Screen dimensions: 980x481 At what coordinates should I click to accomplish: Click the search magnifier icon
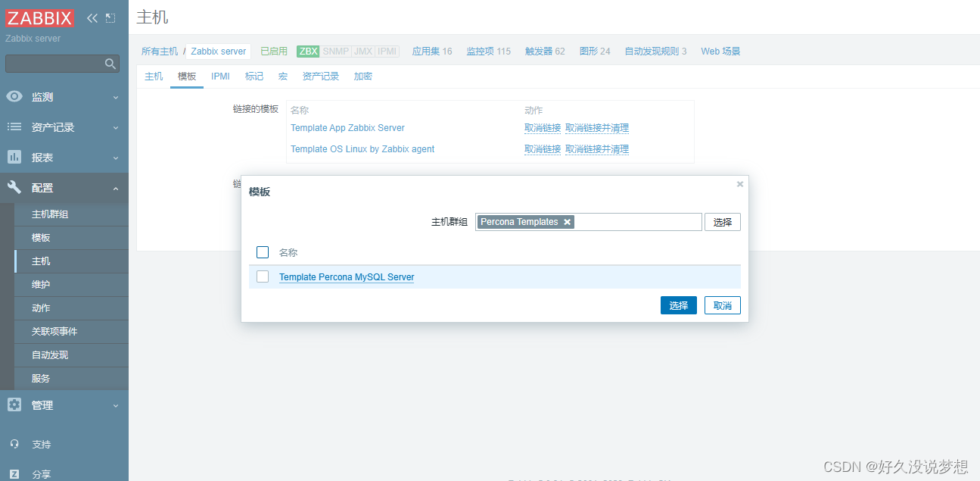tap(110, 64)
